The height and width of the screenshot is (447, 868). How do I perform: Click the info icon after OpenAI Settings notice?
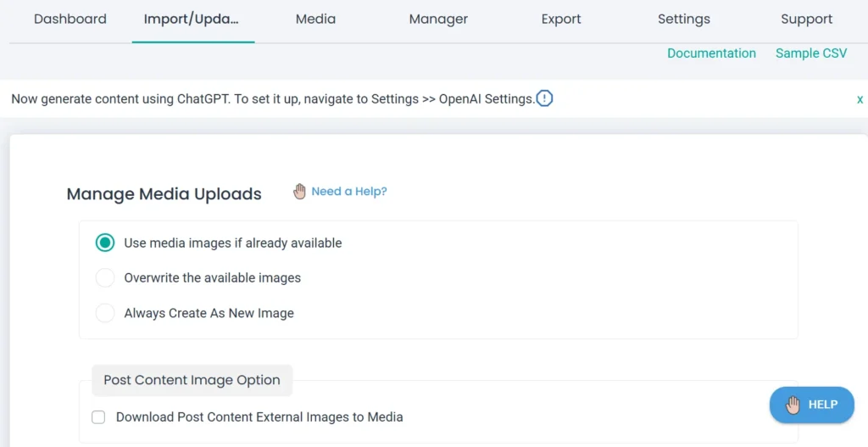pos(545,99)
